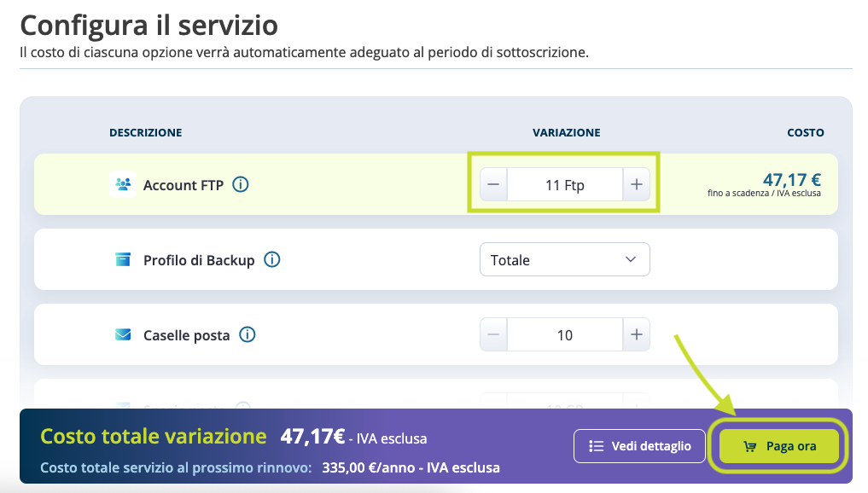Decrease Caselle posta count with minus
The width and height of the screenshot is (868, 493).
point(493,335)
